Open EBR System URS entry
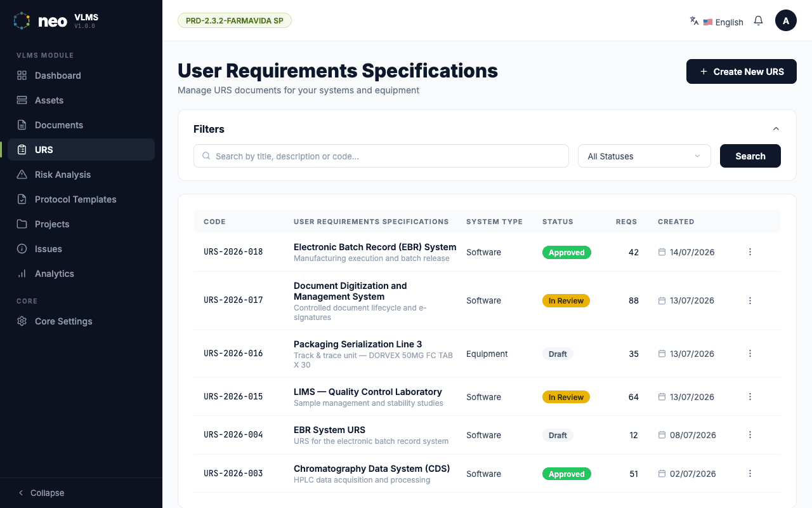The image size is (812, 508). point(329,430)
